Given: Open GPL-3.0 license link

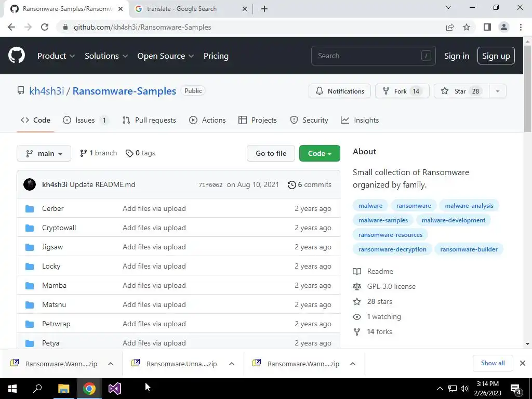Looking at the screenshot, I should coord(391,286).
